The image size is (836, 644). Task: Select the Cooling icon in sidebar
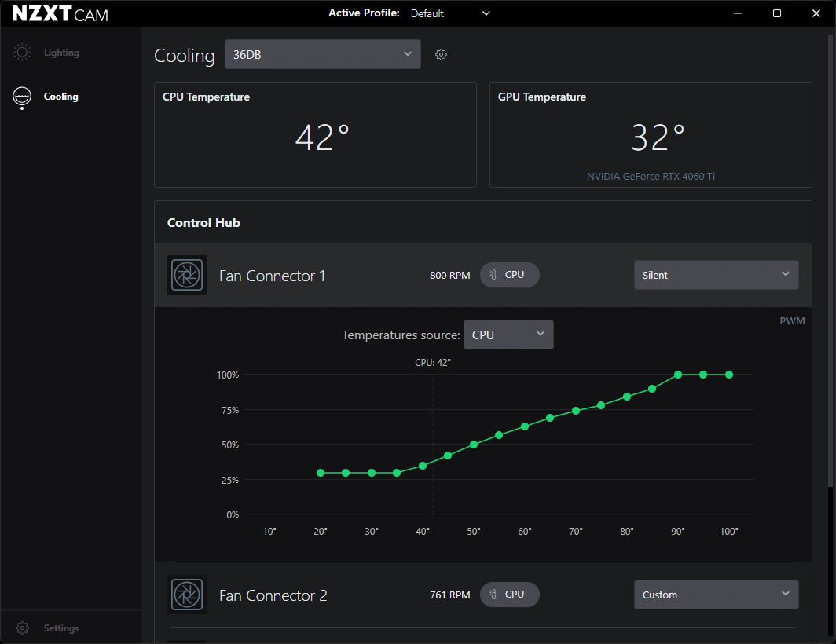coord(22,97)
